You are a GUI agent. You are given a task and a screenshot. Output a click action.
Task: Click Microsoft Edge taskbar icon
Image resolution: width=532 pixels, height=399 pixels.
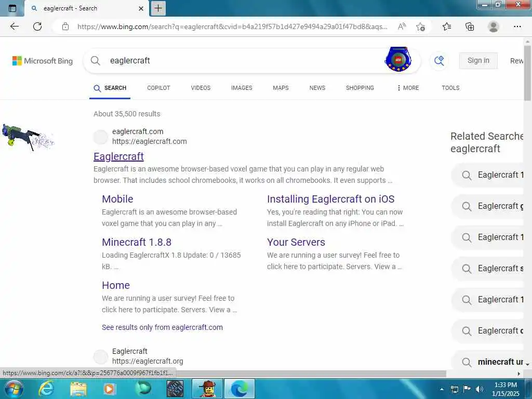coord(240,389)
